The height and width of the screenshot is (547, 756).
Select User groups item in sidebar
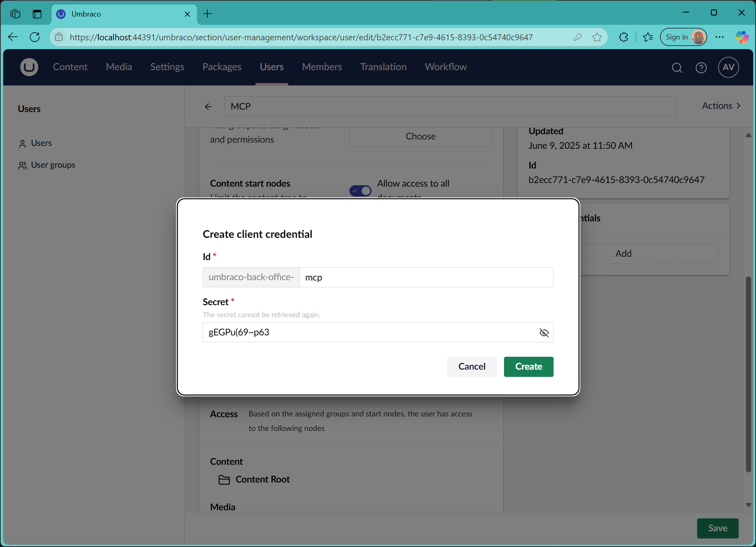tap(53, 165)
